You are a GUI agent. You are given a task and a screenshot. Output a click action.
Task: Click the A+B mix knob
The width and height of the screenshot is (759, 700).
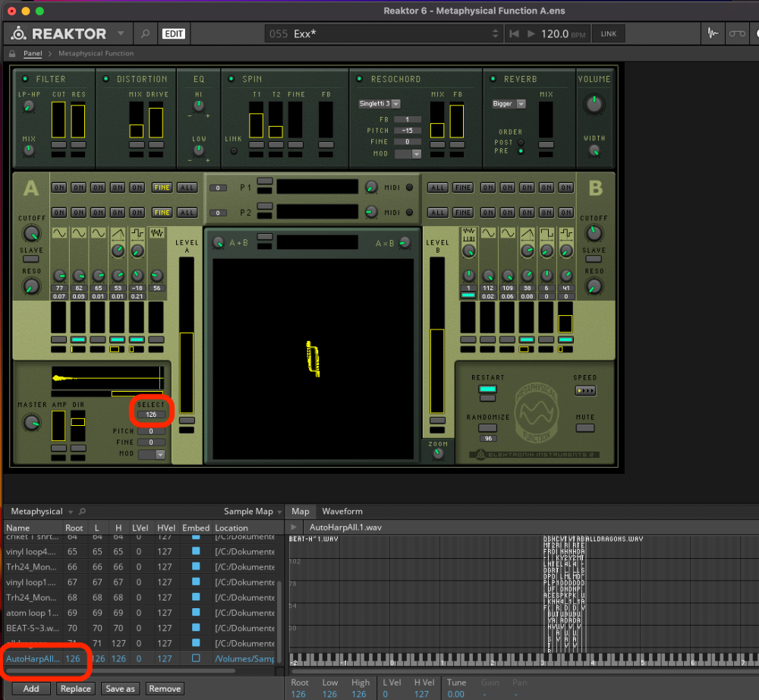[x=219, y=242]
